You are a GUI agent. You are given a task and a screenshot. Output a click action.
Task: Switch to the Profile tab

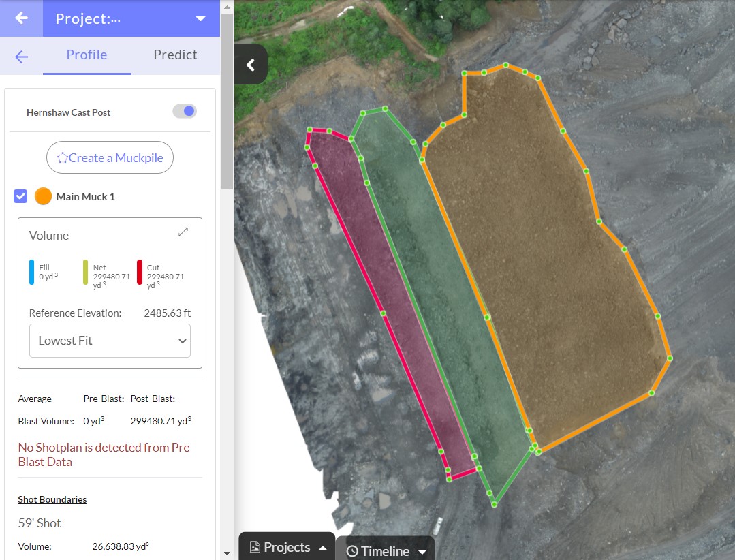pyautogui.click(x=87, y=55)
